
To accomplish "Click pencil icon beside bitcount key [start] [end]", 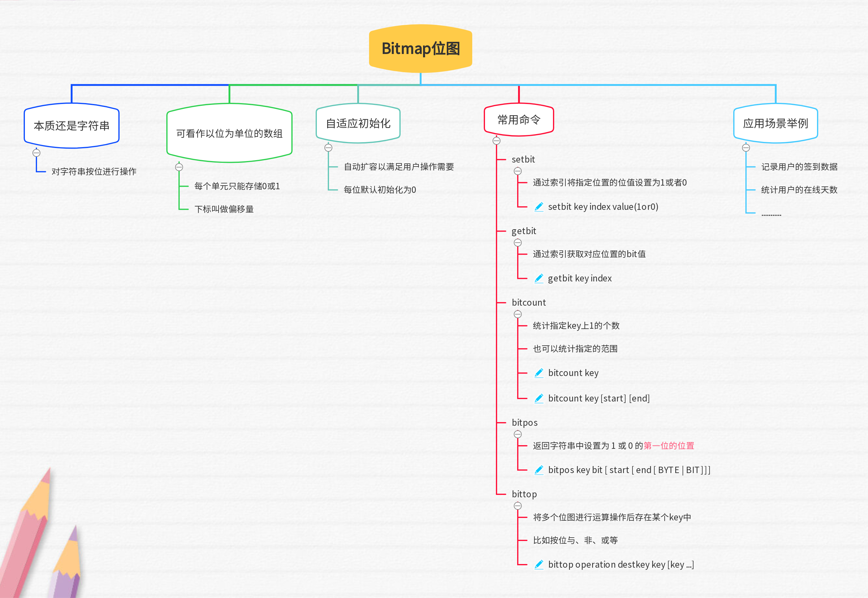I will 539,398.
